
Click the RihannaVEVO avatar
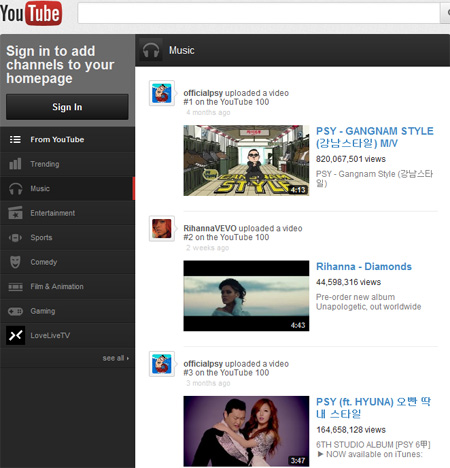[162, 228]
